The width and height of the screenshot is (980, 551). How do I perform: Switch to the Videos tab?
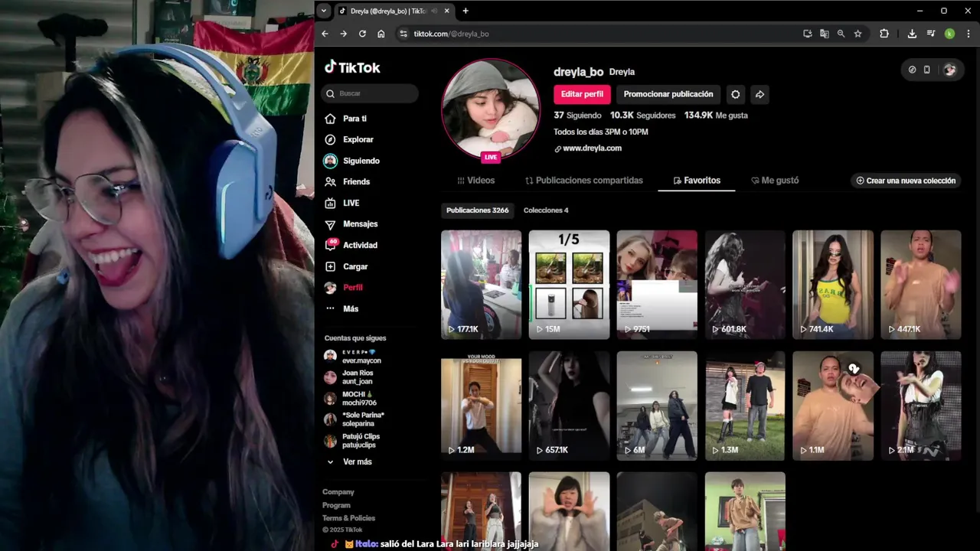coord(476,181)
